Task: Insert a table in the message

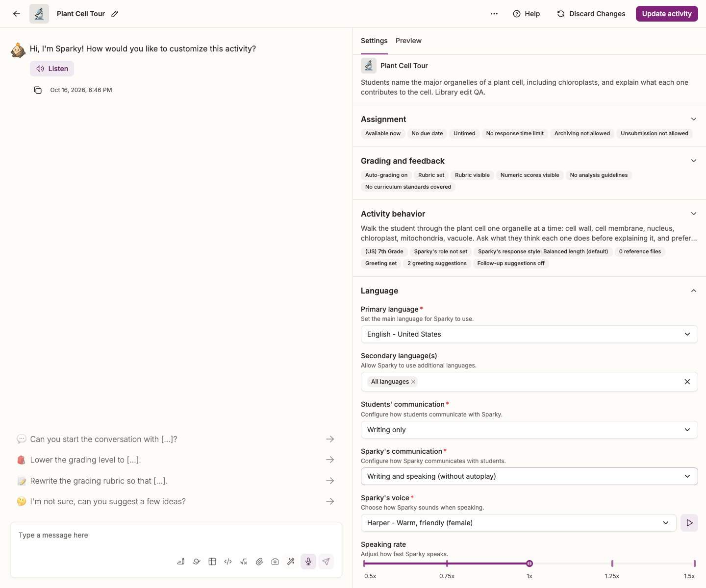Action: pos(212,562)
